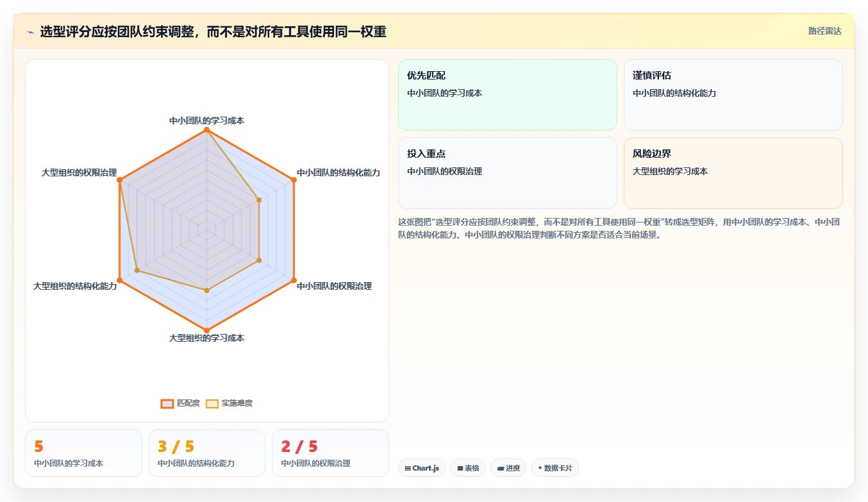Click the orange data point at 中小团队的结构化能力

pos(294,180)
